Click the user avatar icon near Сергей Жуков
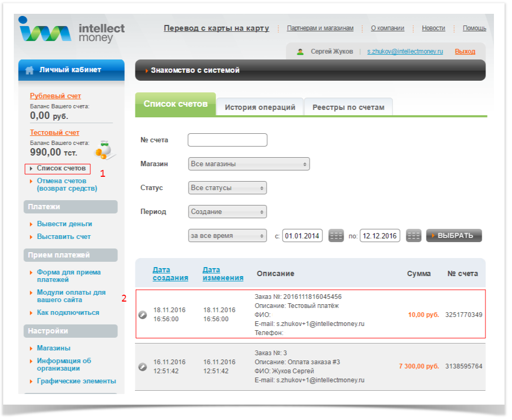Screen dimensions: 512x420 300,52
